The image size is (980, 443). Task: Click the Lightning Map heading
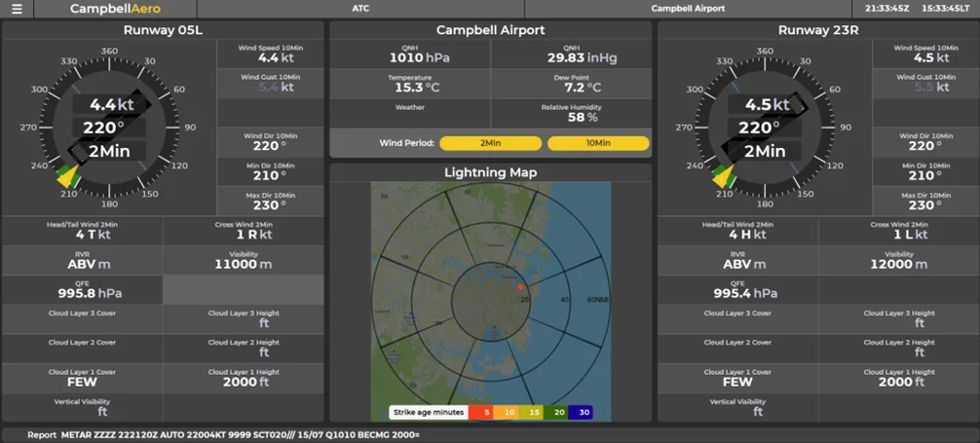click(490, 172)
